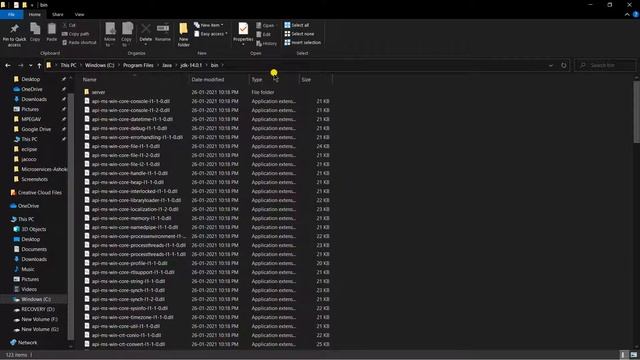This screenshot has height=360, width=640.
Task: Open Desktop in Quick access
Action: (31, 79)
